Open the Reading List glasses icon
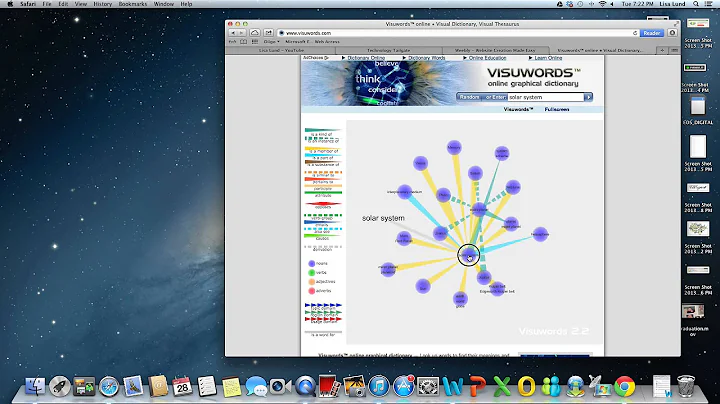720x404 pixels. point(232,42)
